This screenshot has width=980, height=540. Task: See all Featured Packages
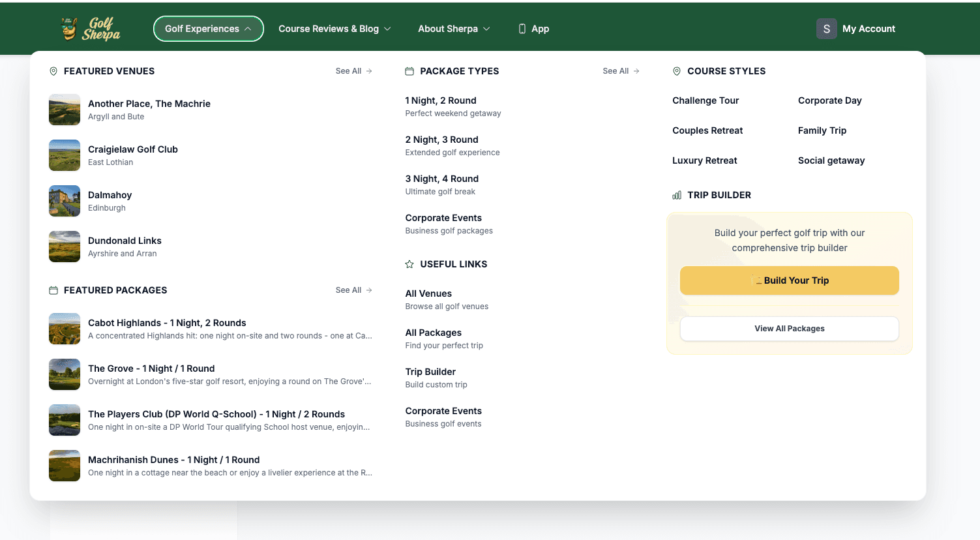pos(353,290)
